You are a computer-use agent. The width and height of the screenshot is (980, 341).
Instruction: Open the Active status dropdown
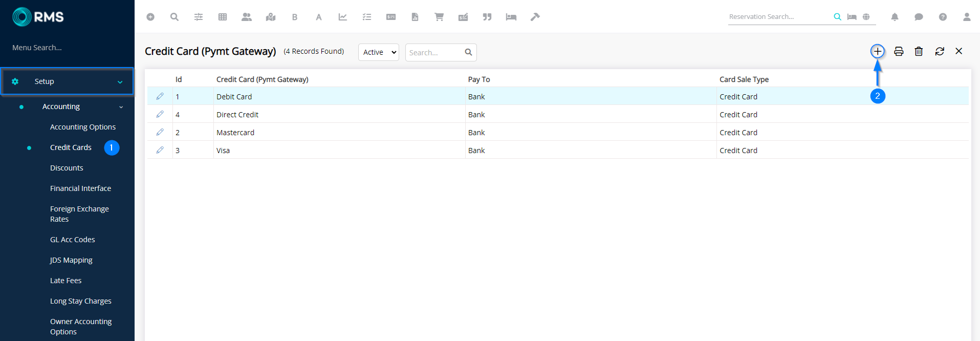coord(378,52)
